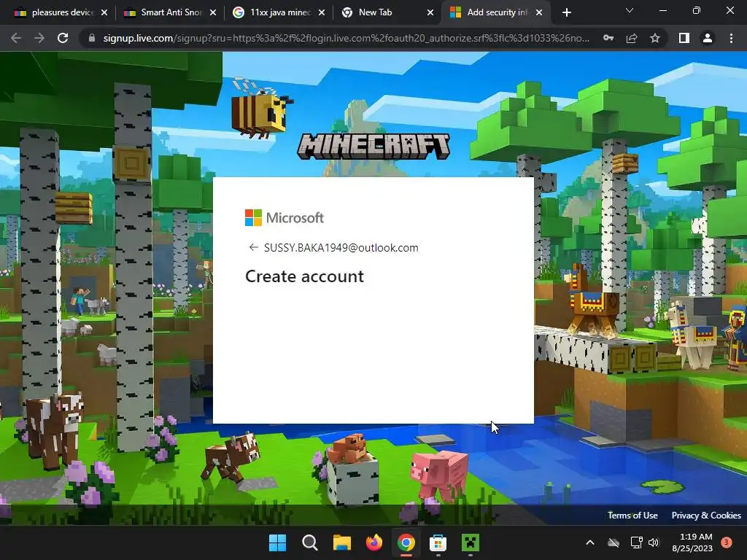Open the Privacy & Cookies link

(706, 516)
